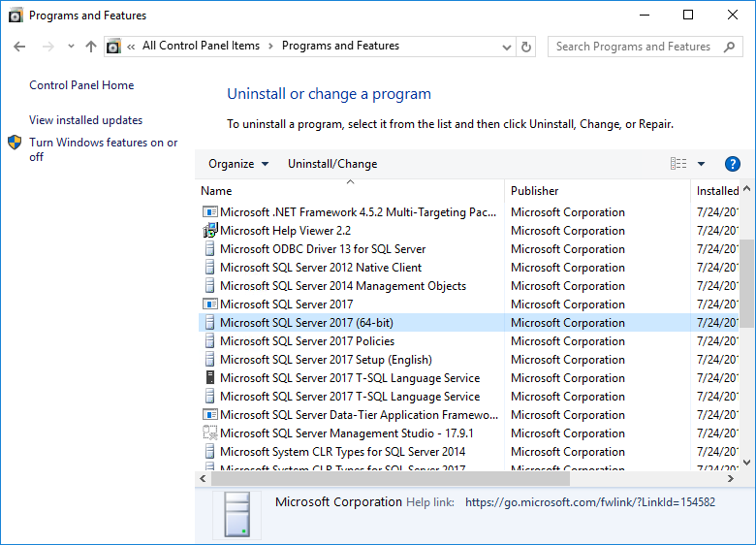
Task: Click Publisher cell for SQL Server 2017 Policies
Action: (567, 341)
